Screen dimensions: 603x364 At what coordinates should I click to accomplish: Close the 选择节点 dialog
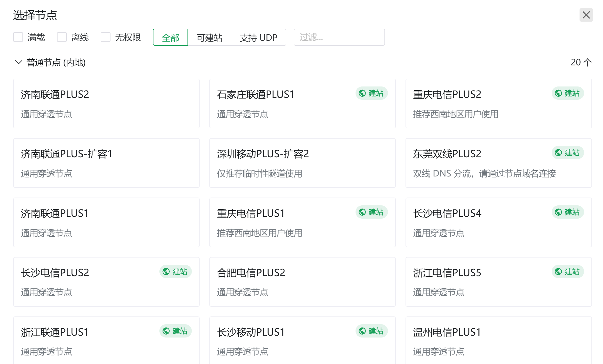[x=586, y=15]
